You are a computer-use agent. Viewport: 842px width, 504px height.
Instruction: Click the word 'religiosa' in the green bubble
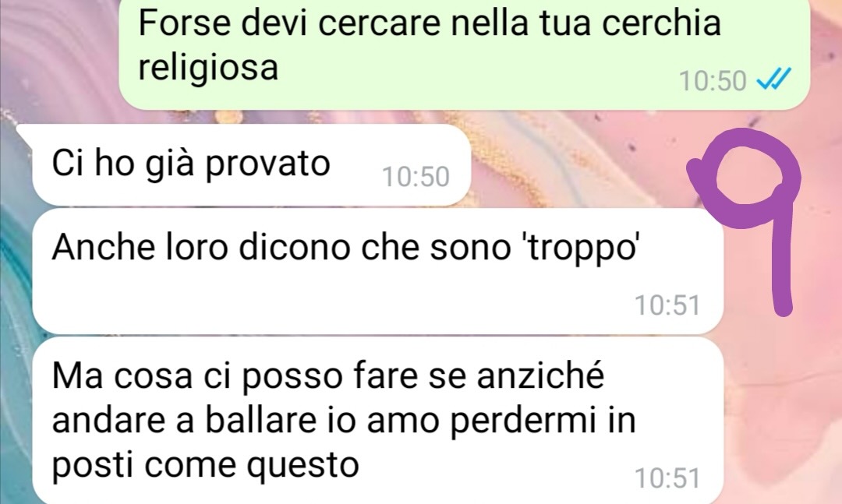(x=208, y=69)
